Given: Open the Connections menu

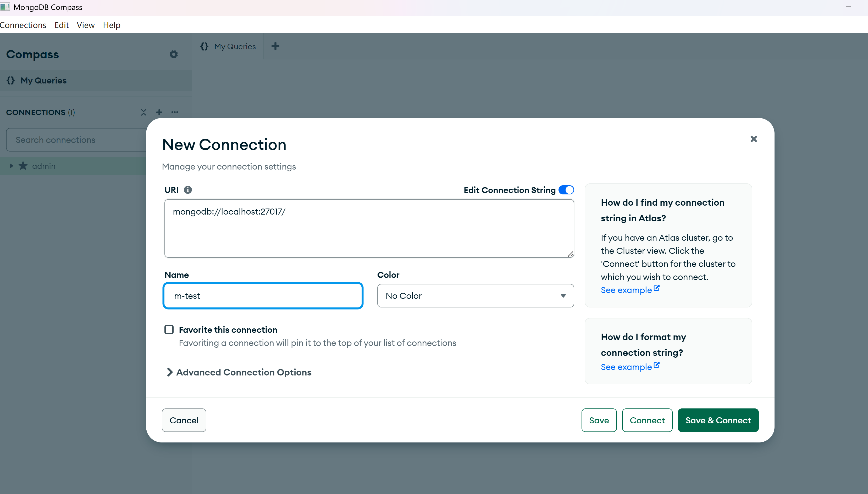Looking at the screenshot, I should coord(23,25).
